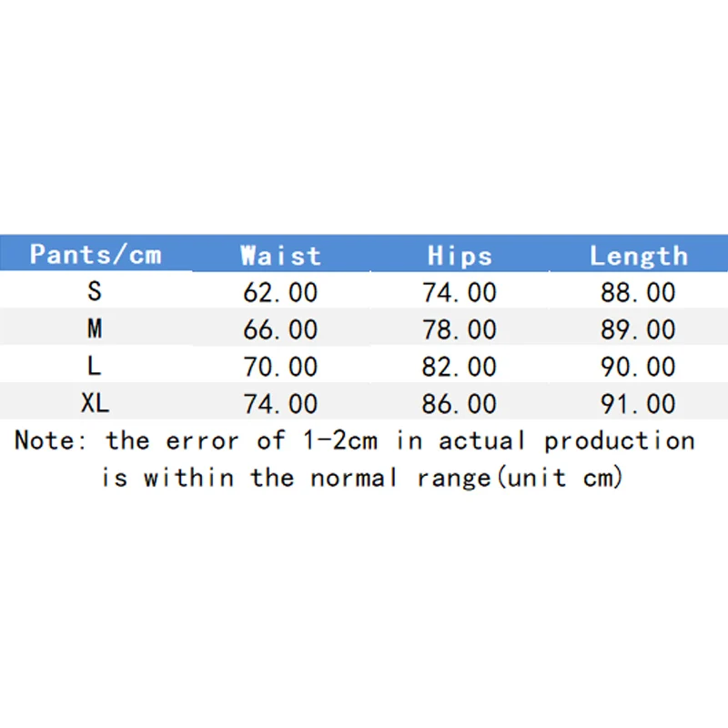This screenshot has height=728, width=728.
Task: Click the 82.00 hips cell
Action: point(460,367)
